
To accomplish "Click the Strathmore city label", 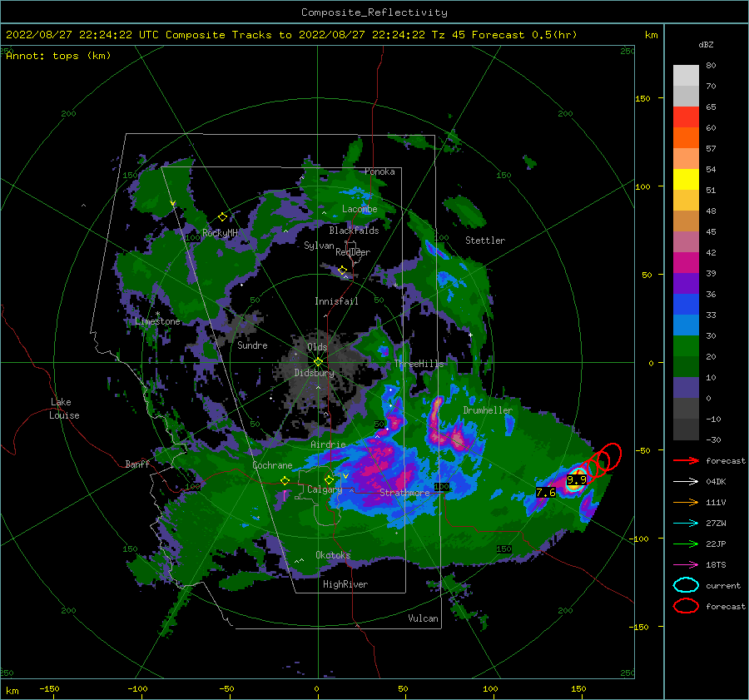I will [x=404, y=493].
